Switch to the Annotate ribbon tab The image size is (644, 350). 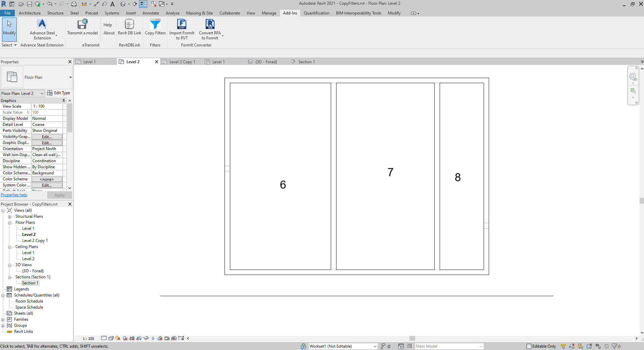[151, 13]
